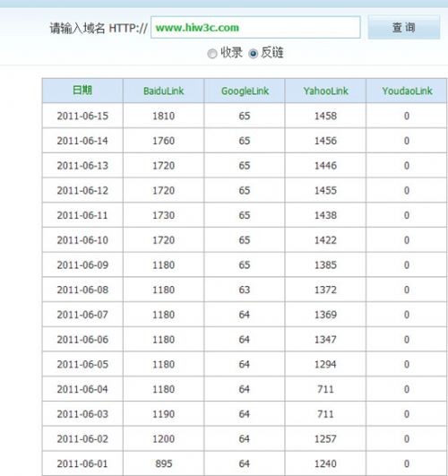Click Baidu value 895 cell
The image size is (448, 476).
coord(164,463)
